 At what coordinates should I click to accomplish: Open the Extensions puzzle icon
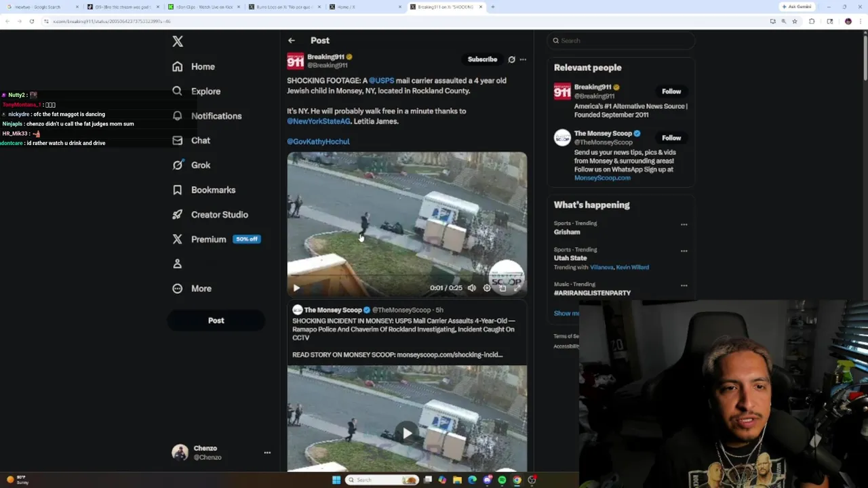click(812, 21)
